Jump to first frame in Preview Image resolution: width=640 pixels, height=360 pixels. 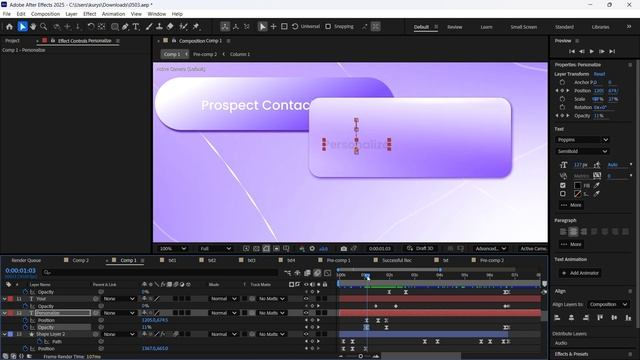point(572,51)
